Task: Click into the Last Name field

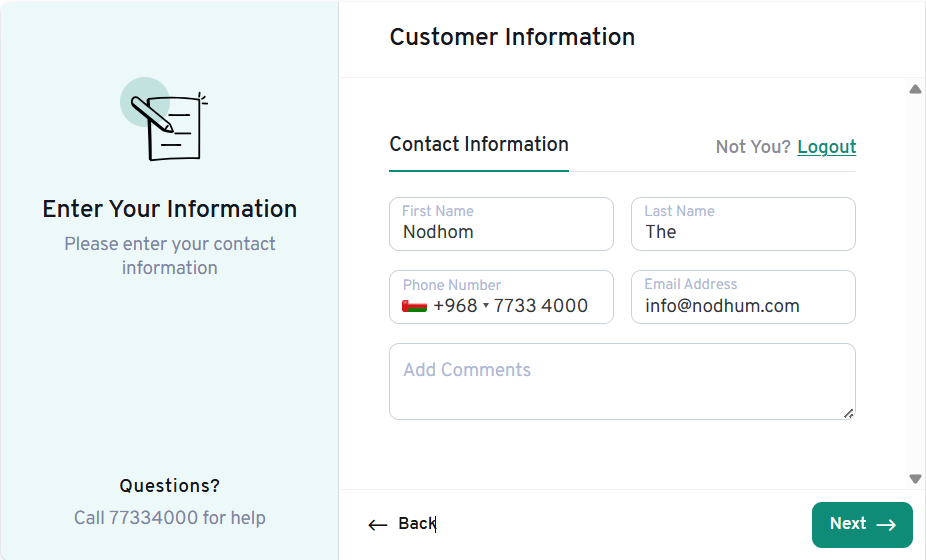Action: coord(743,232)
